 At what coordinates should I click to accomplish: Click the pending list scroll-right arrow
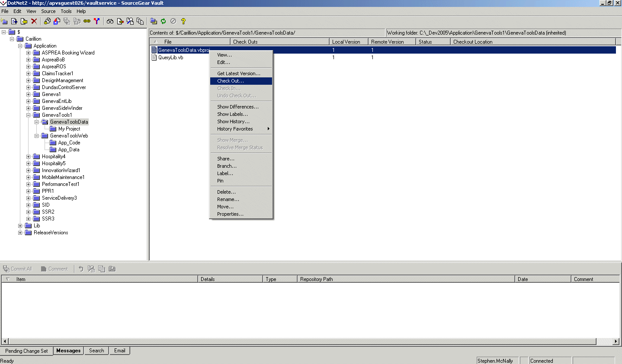pos(616,342)
